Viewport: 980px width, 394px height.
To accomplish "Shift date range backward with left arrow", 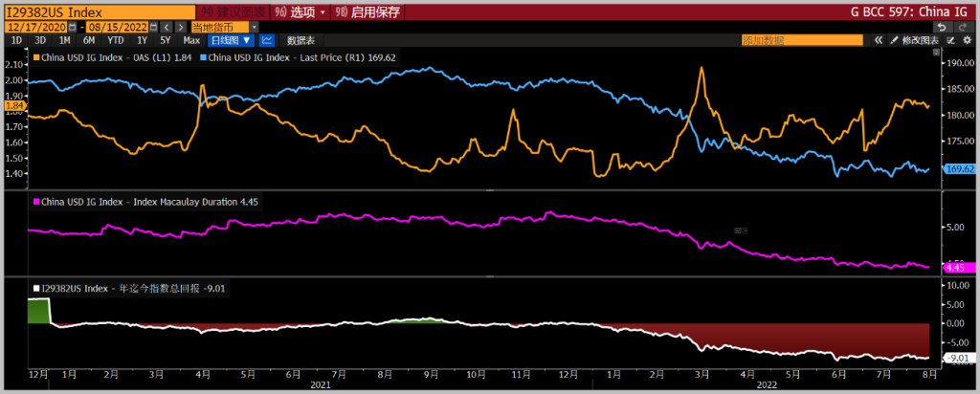I will [167, 28].
